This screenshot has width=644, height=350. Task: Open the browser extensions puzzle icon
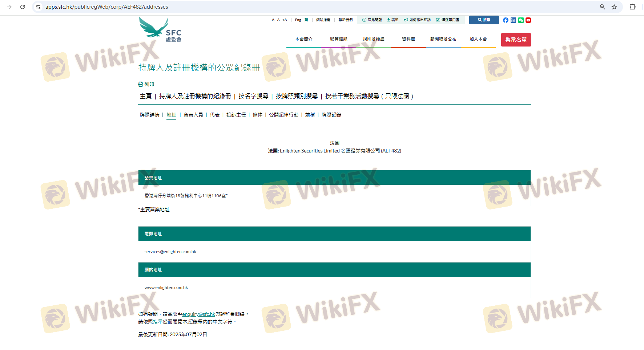(632, 7)
